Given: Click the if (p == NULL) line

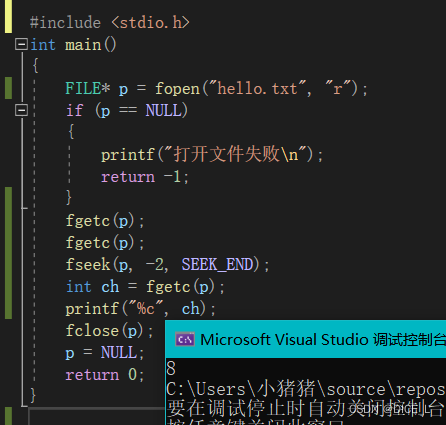Looking at the screenshot, I should click(x=127, y=111).
